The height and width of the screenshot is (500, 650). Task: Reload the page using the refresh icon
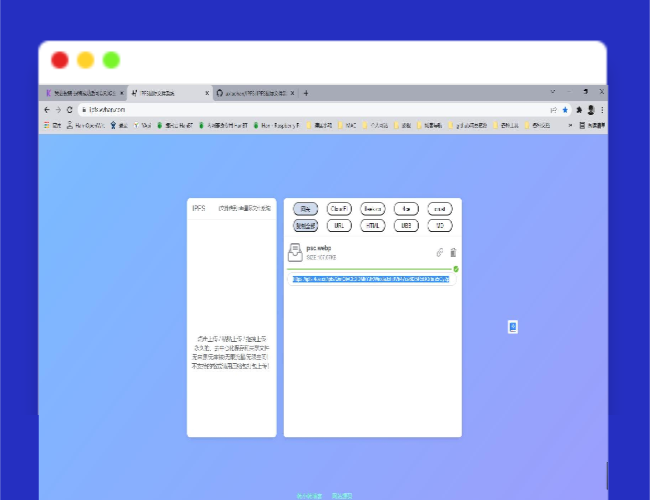[69, 109]
